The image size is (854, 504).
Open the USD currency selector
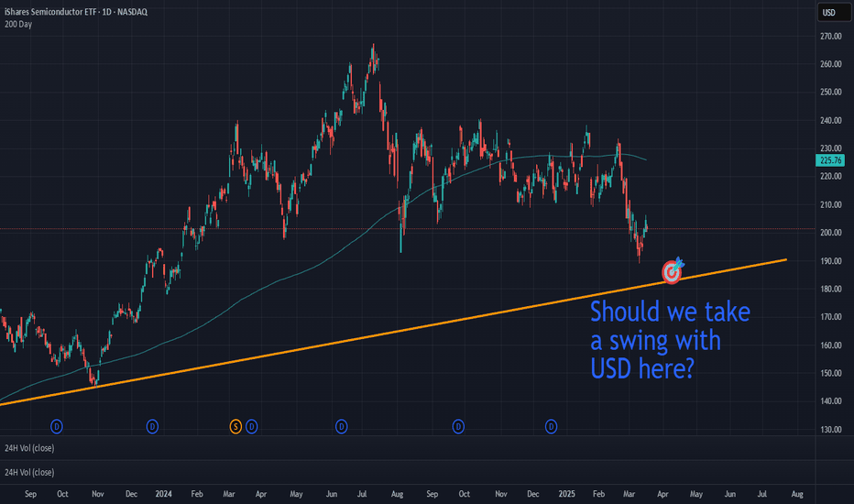834,13
